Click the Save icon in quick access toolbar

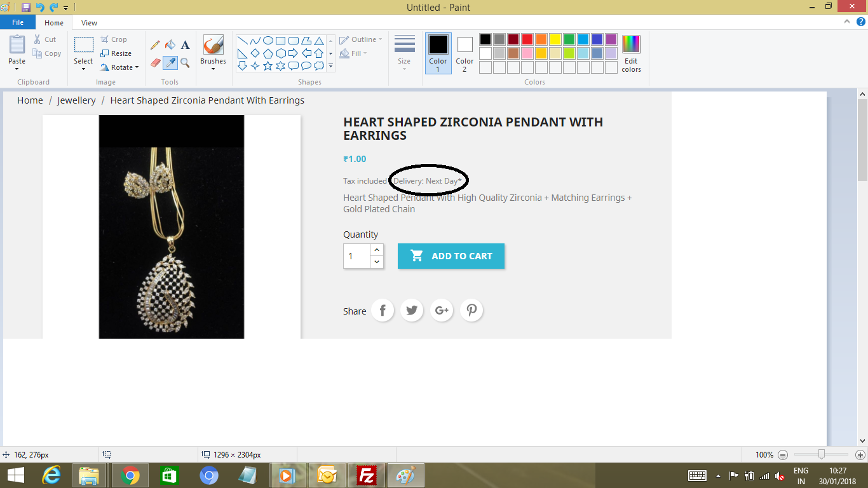26,8
